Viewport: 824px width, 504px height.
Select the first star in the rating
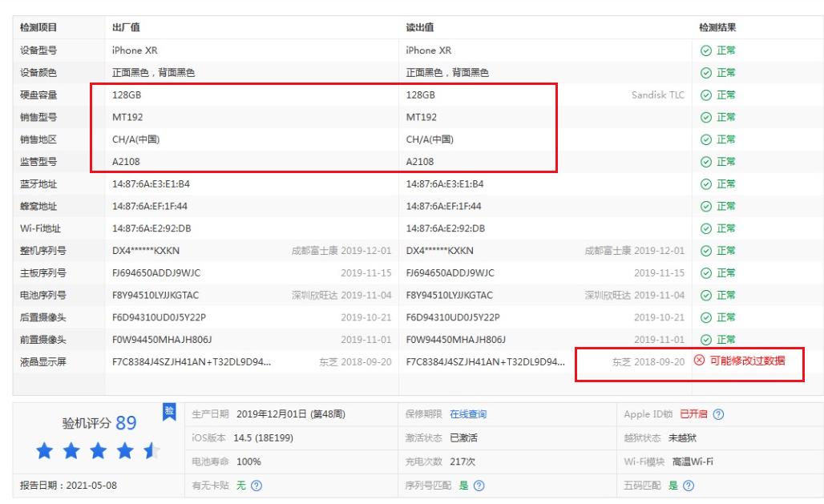click(x=46, y=453)
